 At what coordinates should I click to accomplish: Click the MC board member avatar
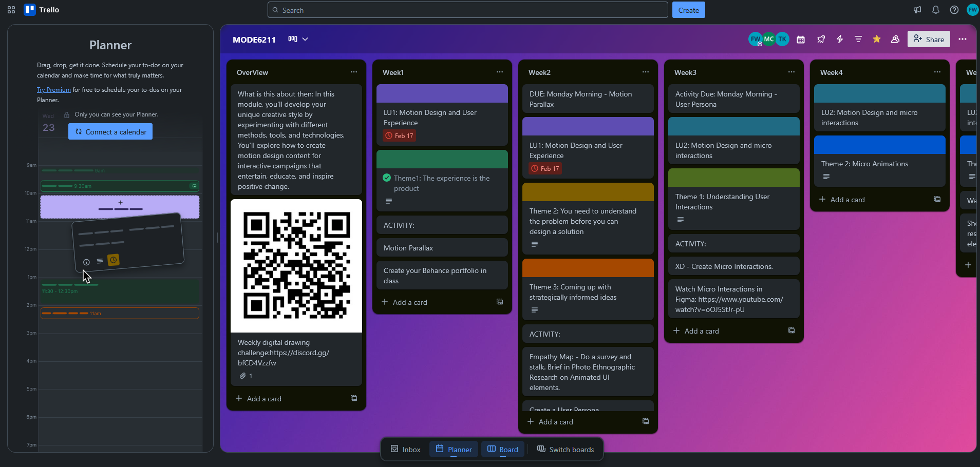tap(769, 39)
